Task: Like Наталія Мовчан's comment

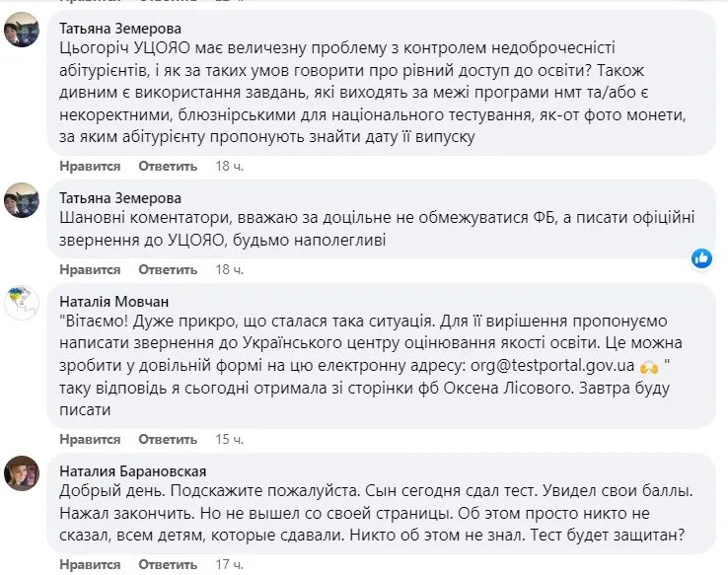Action: coord(90,439)
